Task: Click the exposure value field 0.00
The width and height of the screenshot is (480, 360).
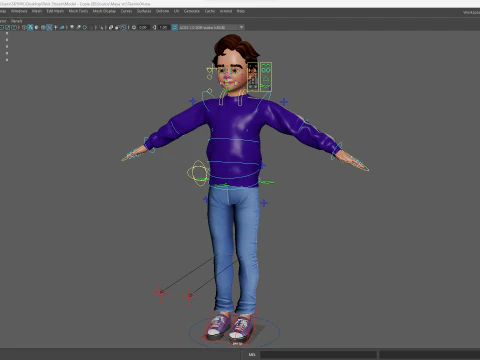Action: (143, 27)
